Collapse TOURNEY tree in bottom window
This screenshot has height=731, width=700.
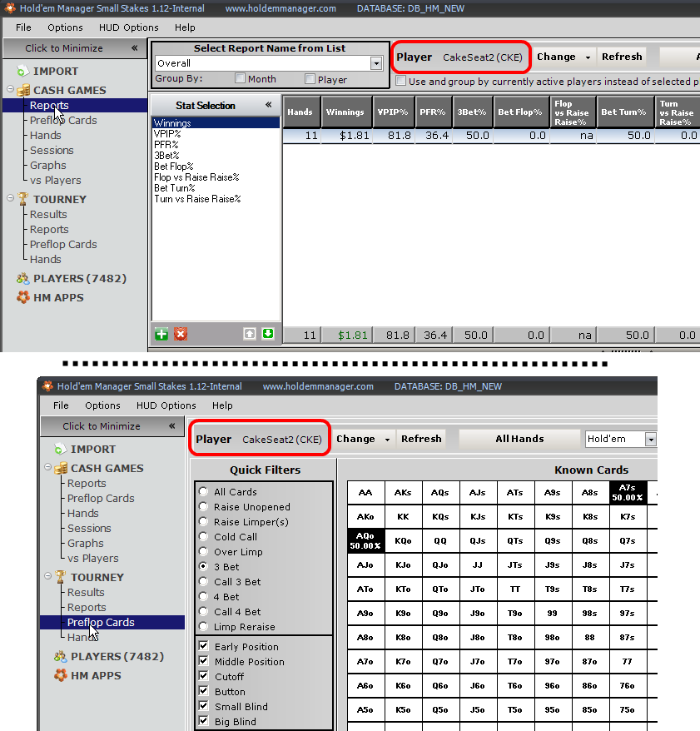click(47, 576)
